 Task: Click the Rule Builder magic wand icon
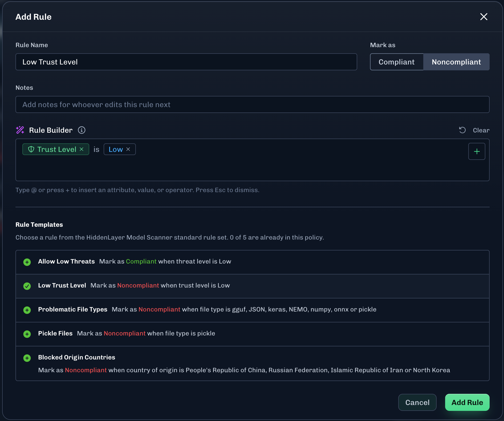pyautogui.click(x=20, y=130)
